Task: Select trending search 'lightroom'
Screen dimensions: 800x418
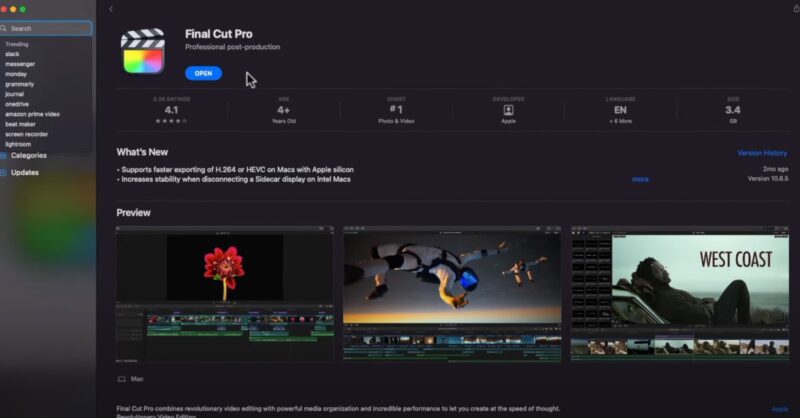Action: pos(18,144)
